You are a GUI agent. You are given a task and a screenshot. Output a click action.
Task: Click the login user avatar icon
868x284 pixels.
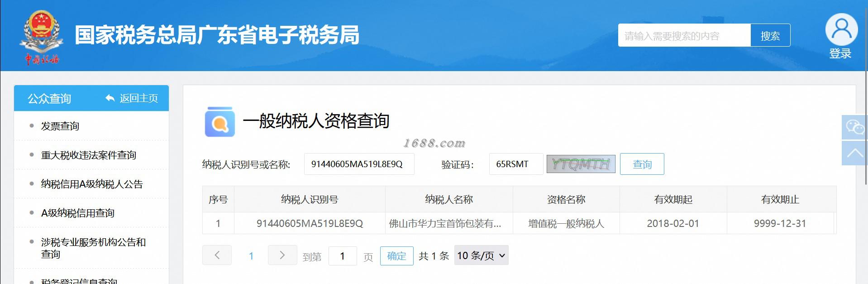pos(841,29)
